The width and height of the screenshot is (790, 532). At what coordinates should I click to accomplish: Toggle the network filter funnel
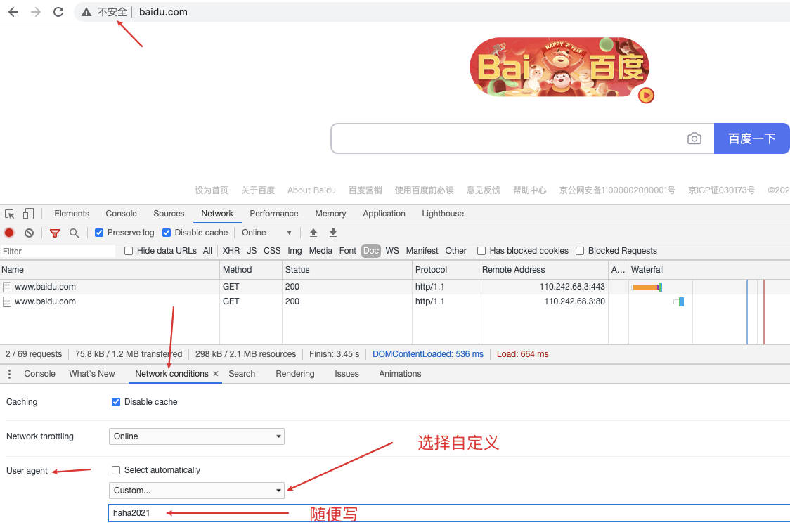click(54, 233)
